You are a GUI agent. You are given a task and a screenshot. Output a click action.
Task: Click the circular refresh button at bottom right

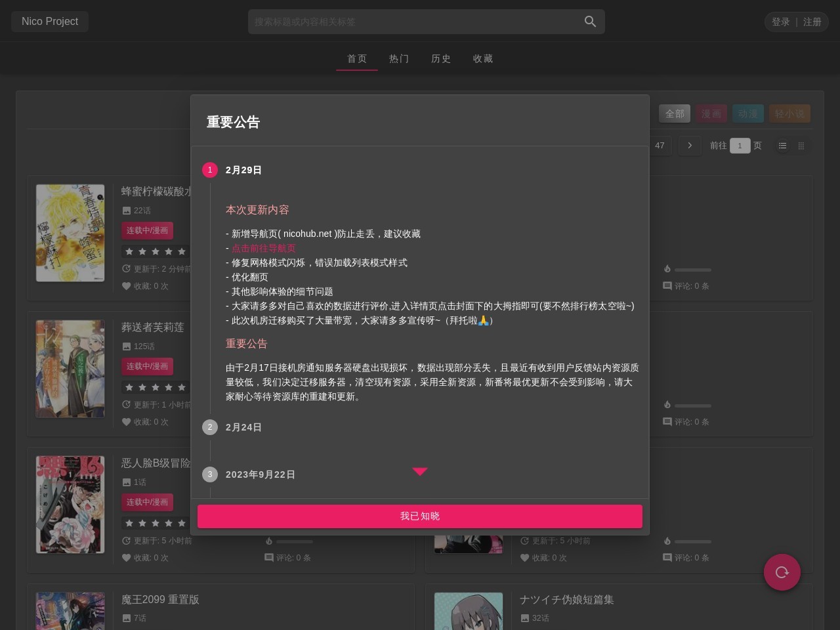coord(782,572)
